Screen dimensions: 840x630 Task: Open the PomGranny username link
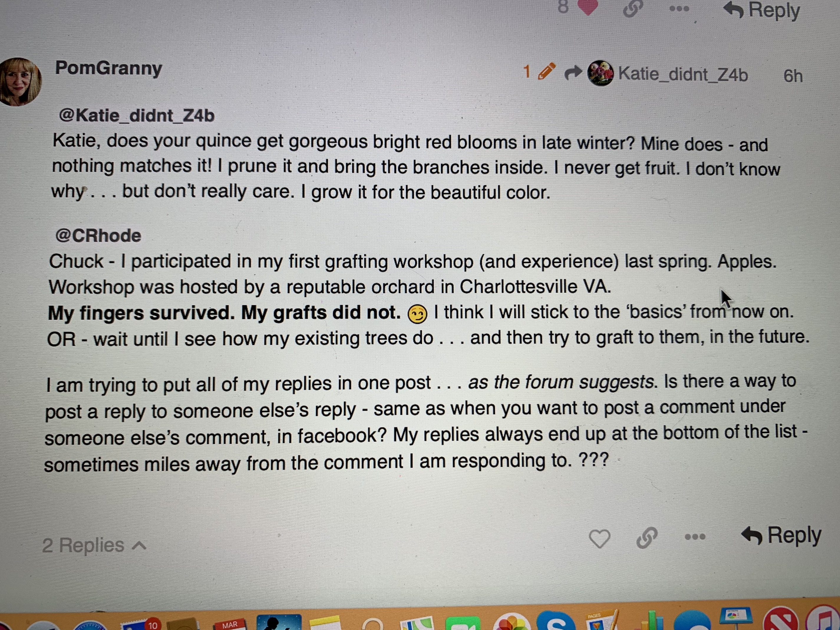tap(109, 68)
